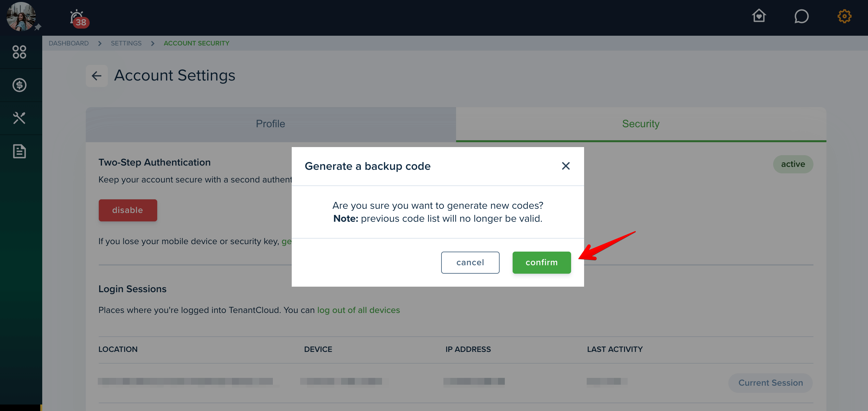The height and width of the screenshot is (411, 868).
Task: Cancel the backup code generation
Action: point(470,262)
